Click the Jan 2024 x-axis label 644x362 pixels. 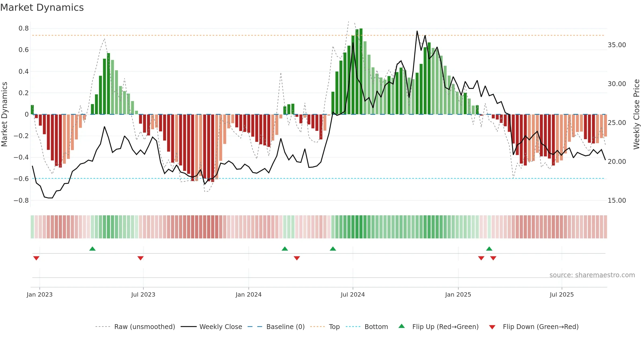coord(248,294)
